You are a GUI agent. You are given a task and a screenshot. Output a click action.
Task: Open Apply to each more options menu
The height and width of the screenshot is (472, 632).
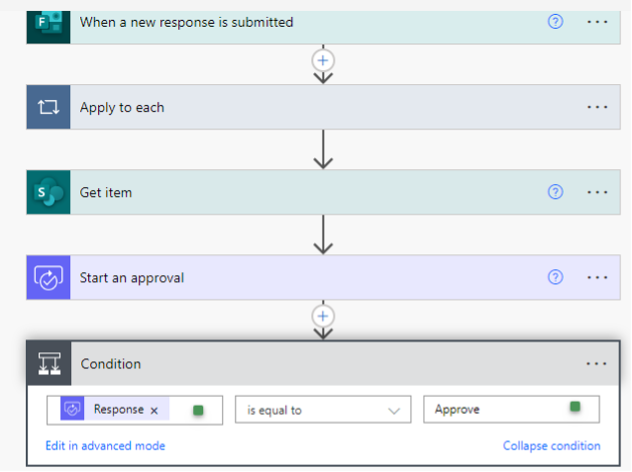tap(597, 107)
